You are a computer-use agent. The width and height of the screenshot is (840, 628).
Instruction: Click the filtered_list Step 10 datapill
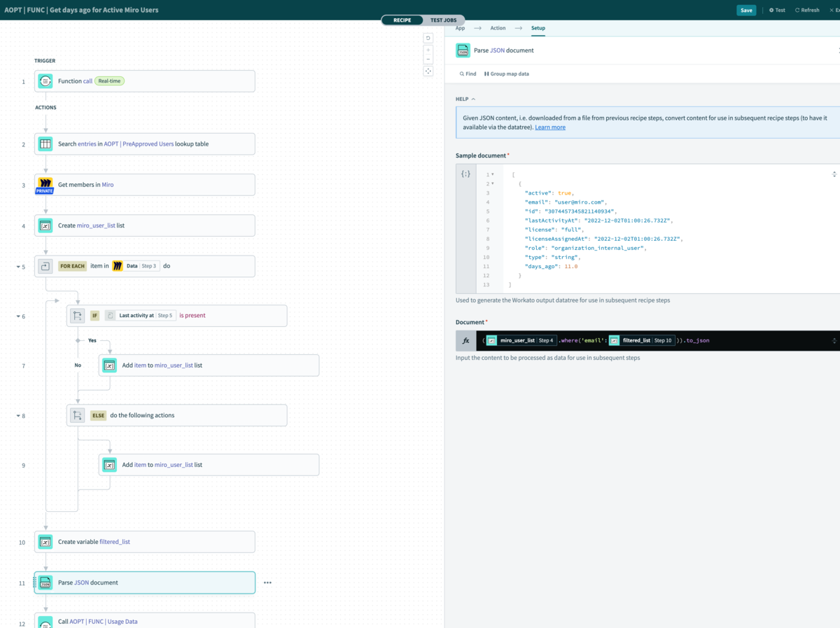click(x=640, y=340)
